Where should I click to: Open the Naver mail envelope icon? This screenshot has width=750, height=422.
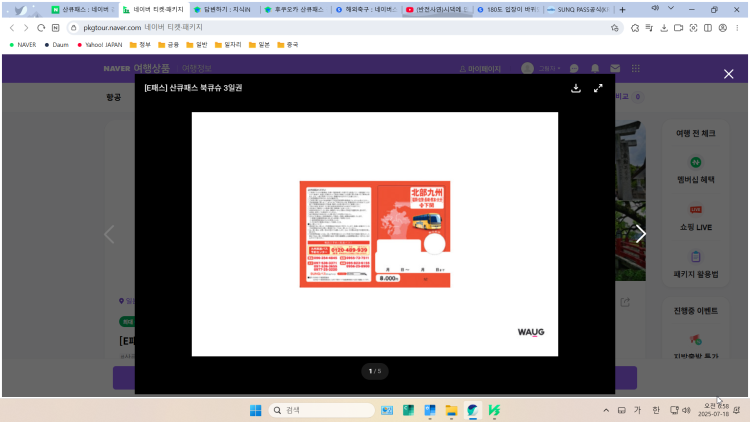[x=615, y=68]
